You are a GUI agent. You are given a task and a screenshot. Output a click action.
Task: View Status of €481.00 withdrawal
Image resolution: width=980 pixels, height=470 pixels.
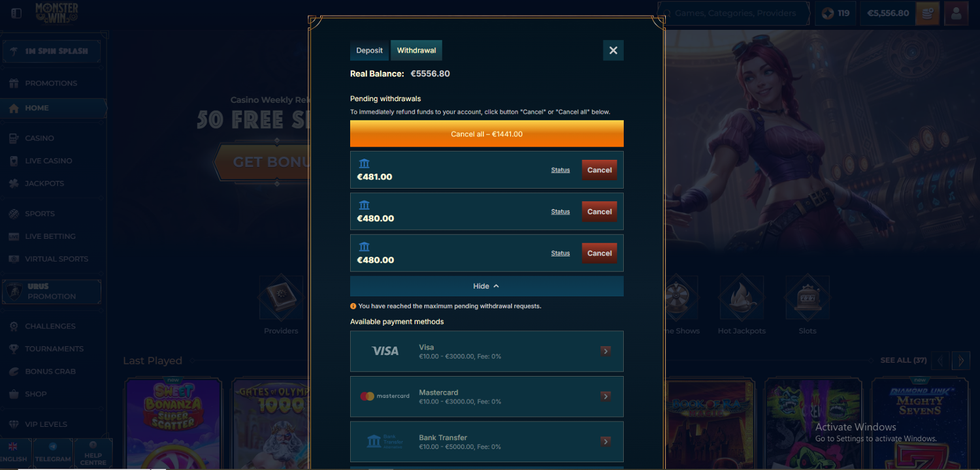(x=561, y=170)
